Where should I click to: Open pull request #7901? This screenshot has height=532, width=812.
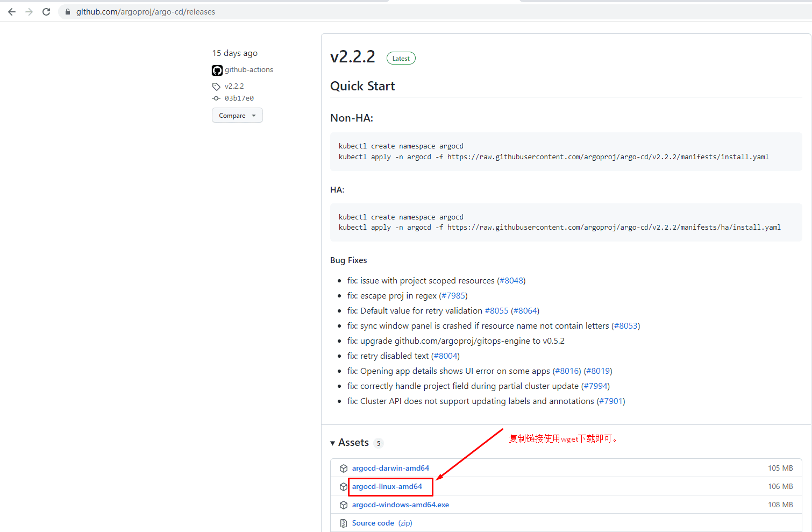coord(611,401)
